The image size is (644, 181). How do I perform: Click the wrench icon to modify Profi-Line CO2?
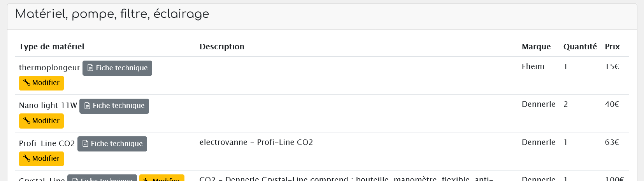(26, 158)
